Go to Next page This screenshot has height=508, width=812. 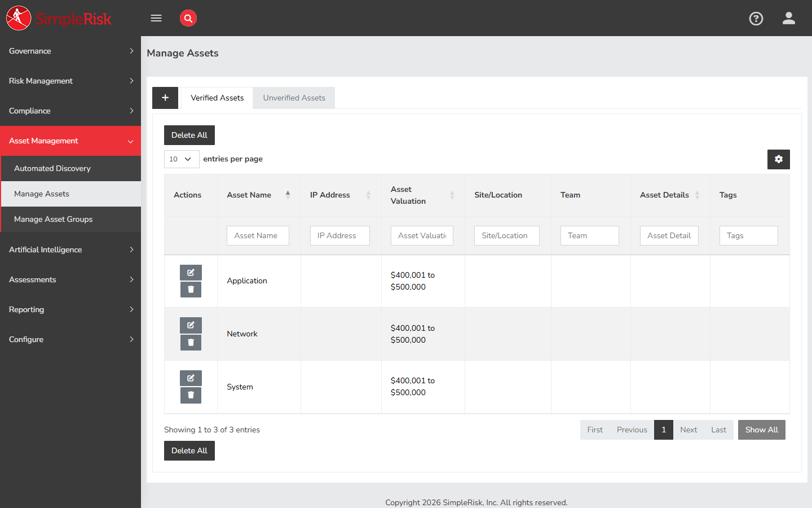[x=689, y=430]
